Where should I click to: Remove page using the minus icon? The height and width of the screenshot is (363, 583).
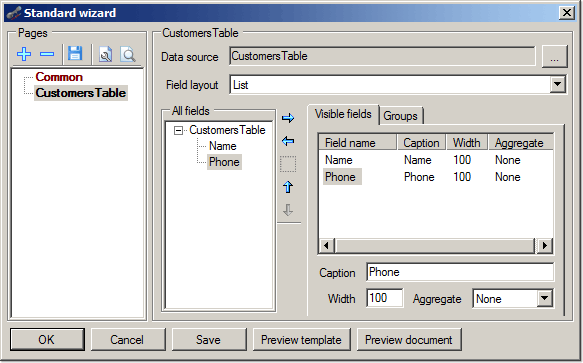pyautogui.click(x=47, y=54)
